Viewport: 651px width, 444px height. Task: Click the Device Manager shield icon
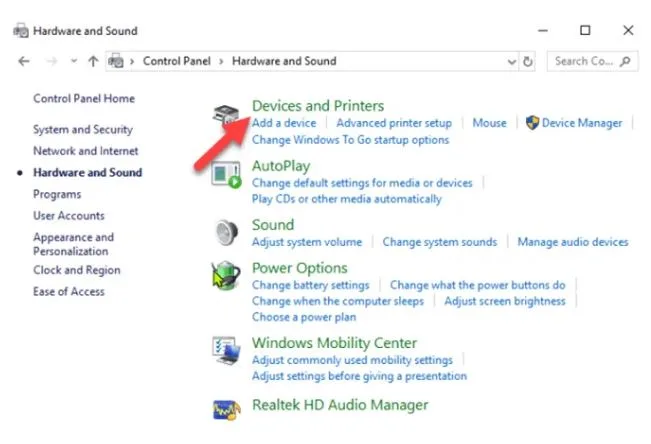click(532, 123)
